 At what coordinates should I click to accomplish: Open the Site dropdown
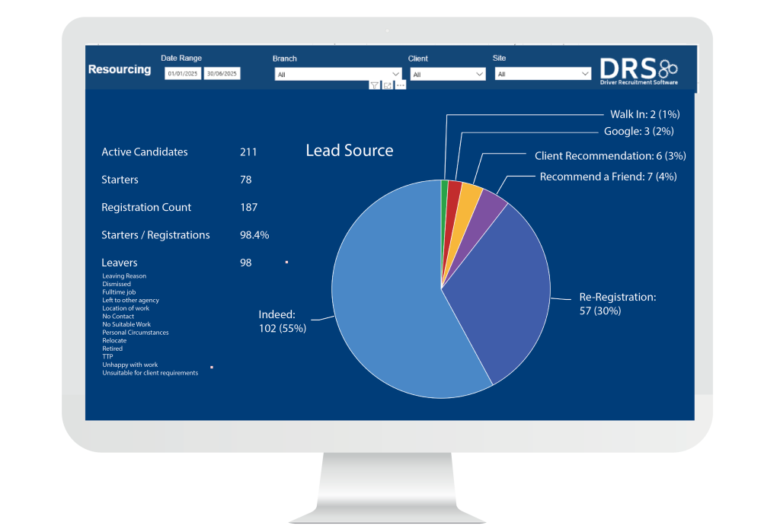pos(542,74)
